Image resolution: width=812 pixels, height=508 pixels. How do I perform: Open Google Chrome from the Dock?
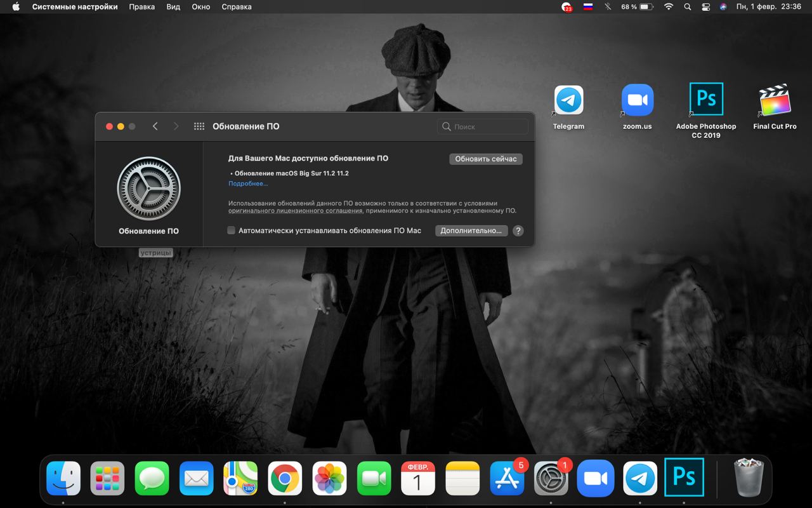285,478
